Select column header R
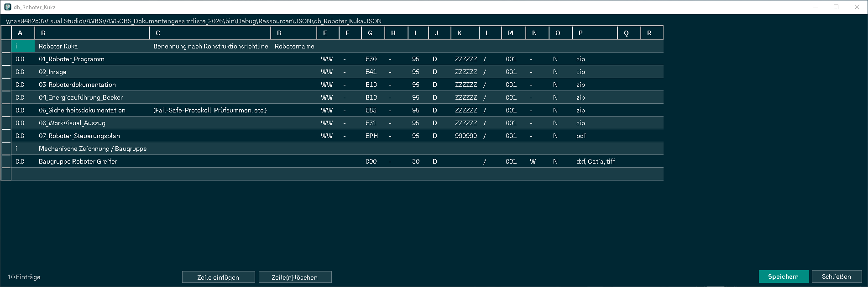 tap(652, 33)
